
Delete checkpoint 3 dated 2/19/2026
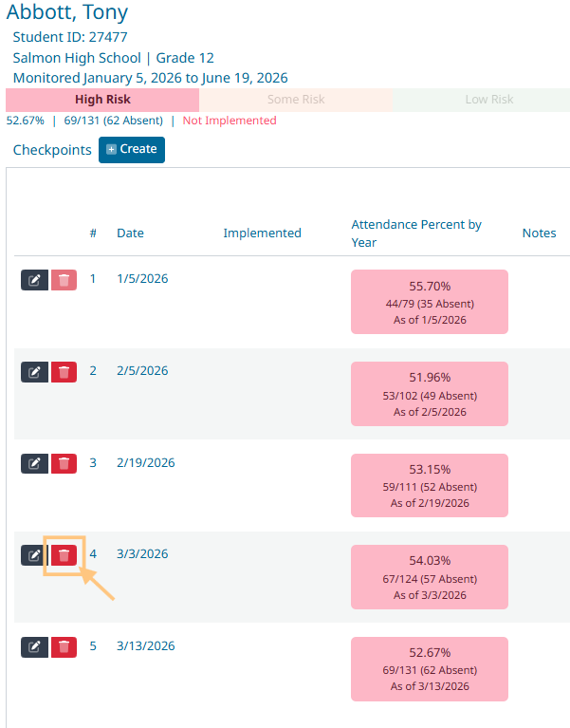(64, 464)
